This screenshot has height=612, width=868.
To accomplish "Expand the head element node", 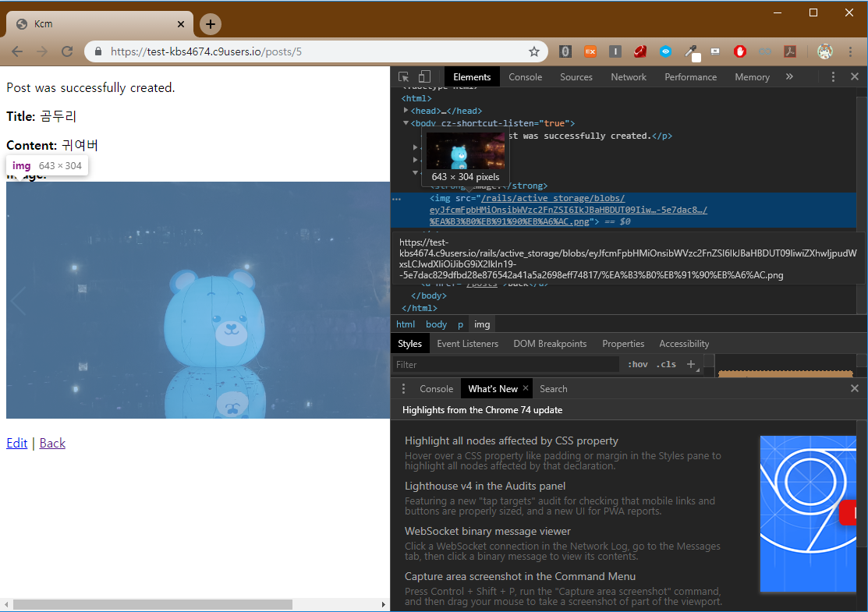I will (x=406, y=111).
